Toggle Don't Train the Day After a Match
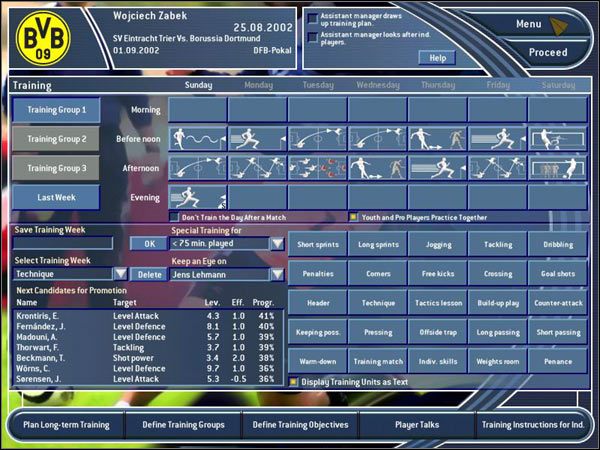Image resolution: width=600 pixels, height=450 pixels. click(x=174, y=216)
